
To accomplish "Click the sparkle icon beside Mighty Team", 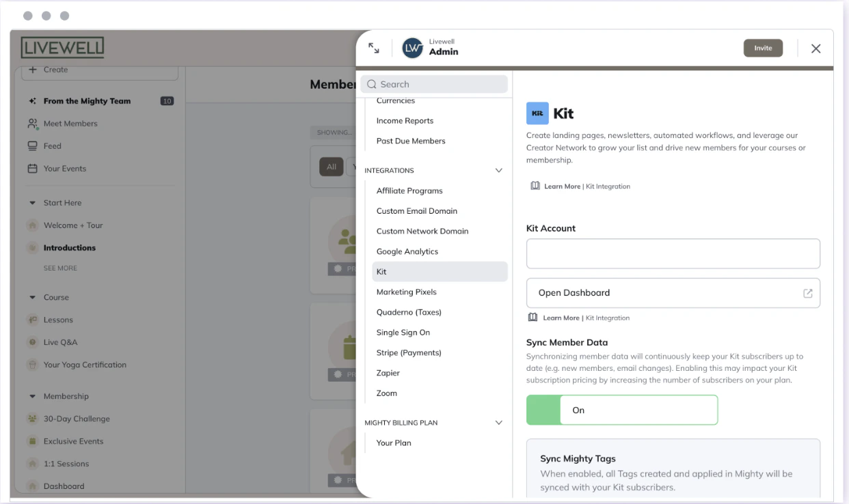I will 32,101.
